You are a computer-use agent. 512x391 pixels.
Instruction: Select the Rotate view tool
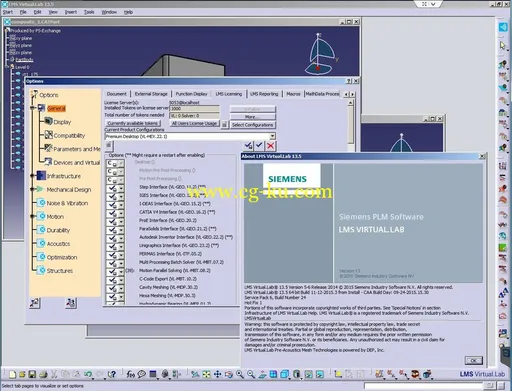point(229,374)
